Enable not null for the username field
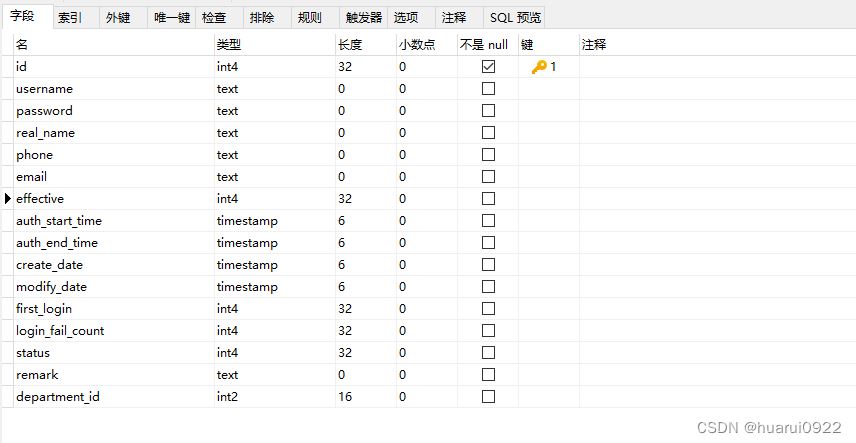The width and height of the screenshot is (856, 443). pos(488,88)
